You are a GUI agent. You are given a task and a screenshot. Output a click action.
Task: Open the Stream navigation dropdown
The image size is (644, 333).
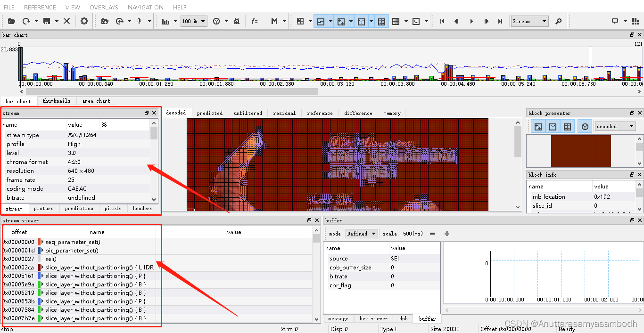(x=529, y=21)
